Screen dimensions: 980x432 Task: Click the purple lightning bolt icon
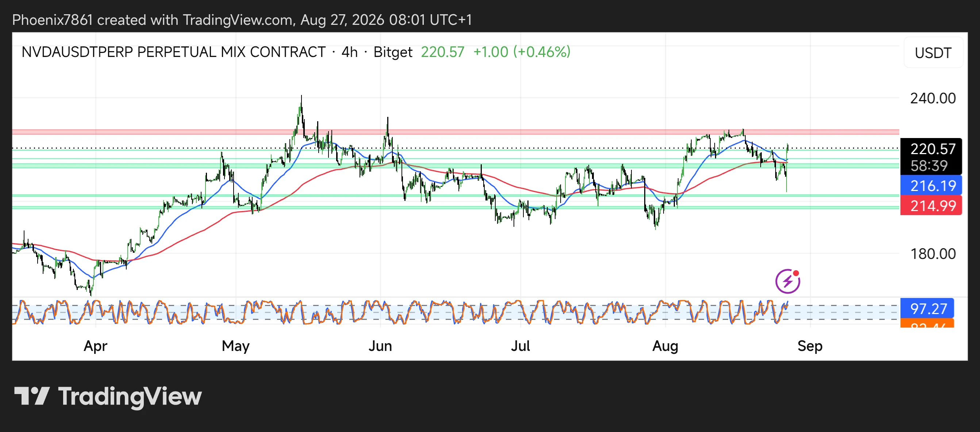(788, 281)
